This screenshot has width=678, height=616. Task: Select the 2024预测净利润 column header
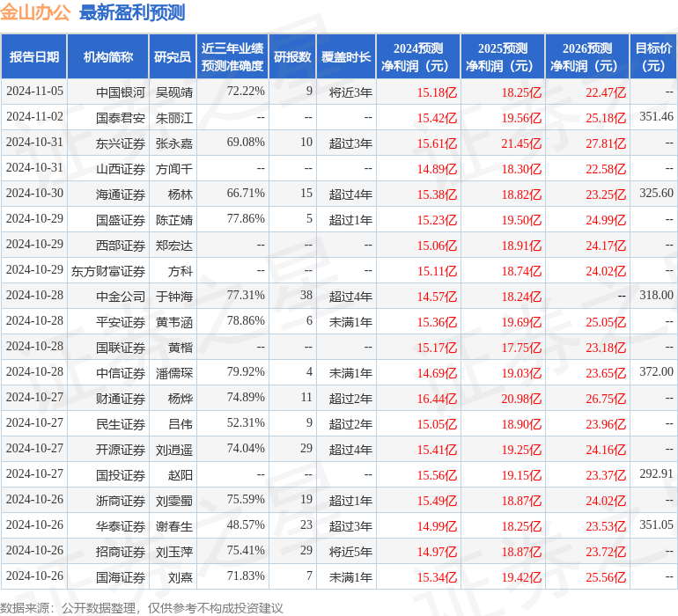click(x=418, y=56)
